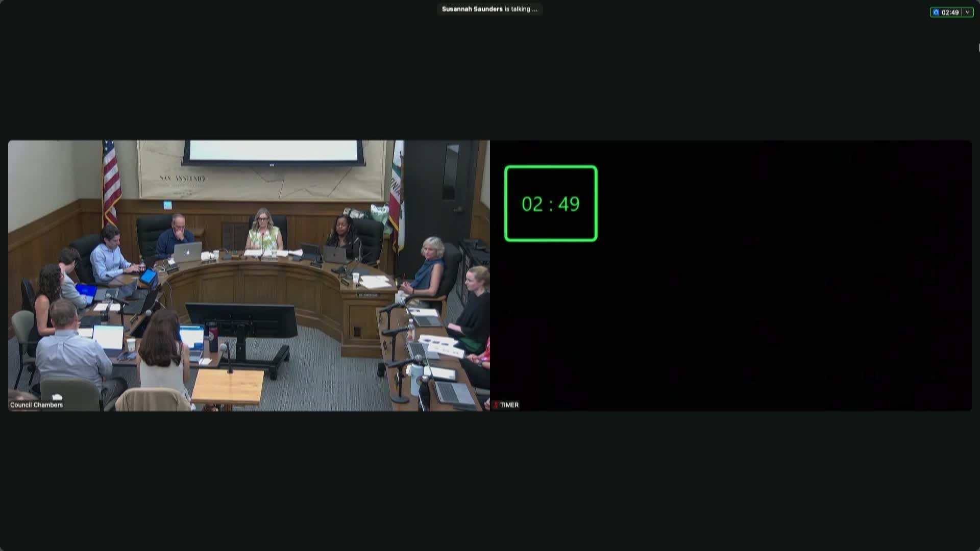Expand the meeting timer dropdown chevron
The height and width of the screenshot is (551, 980).
pos(967,12)
